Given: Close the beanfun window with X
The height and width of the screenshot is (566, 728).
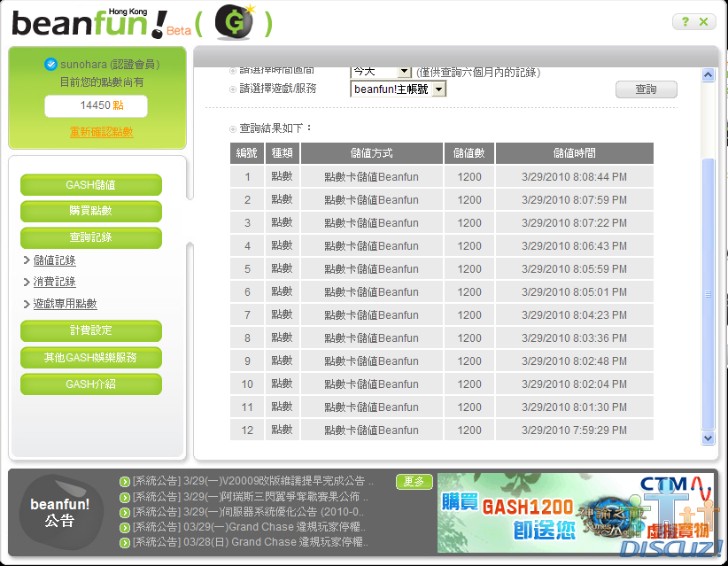Looking at the screenshot, I should (704, 21).
